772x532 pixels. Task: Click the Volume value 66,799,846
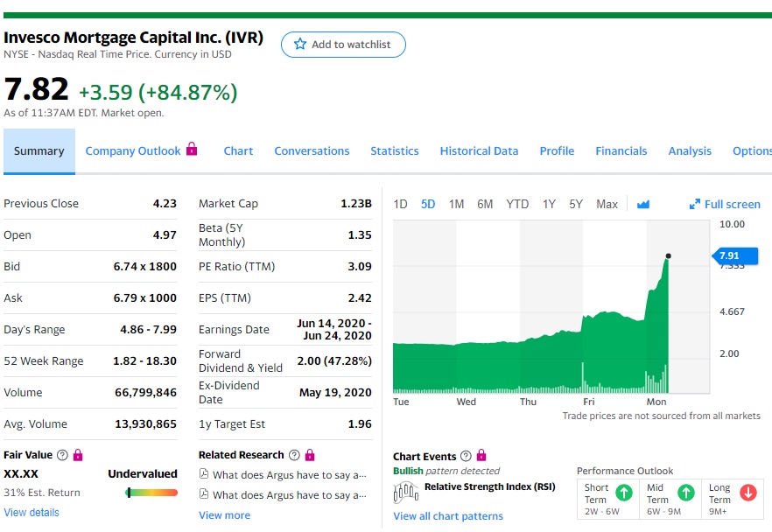click(x=145, y=392)
